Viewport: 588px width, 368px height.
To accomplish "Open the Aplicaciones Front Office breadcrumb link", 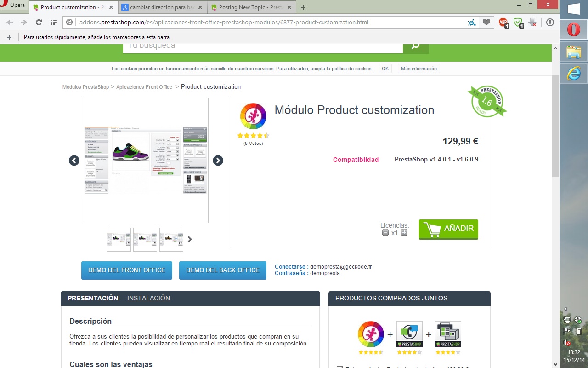I will point(144,87).
